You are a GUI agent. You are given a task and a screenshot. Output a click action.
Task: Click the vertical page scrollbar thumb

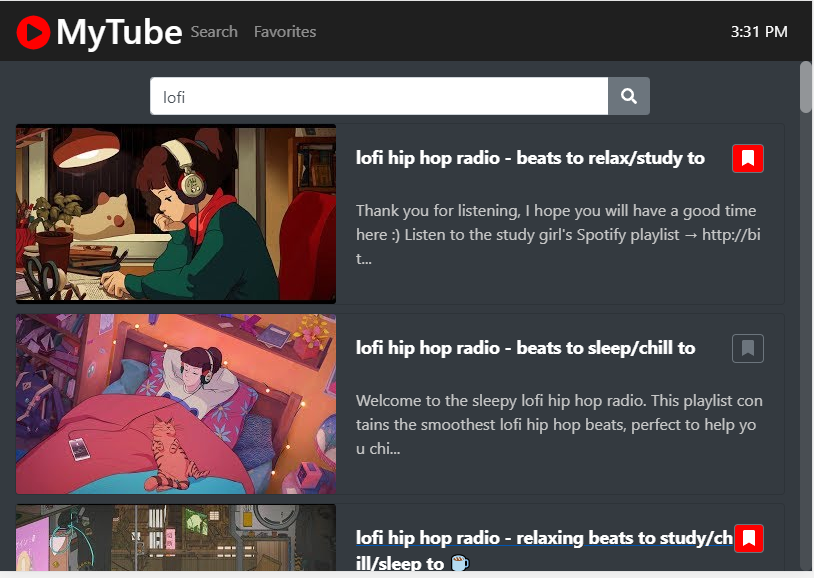805,87
